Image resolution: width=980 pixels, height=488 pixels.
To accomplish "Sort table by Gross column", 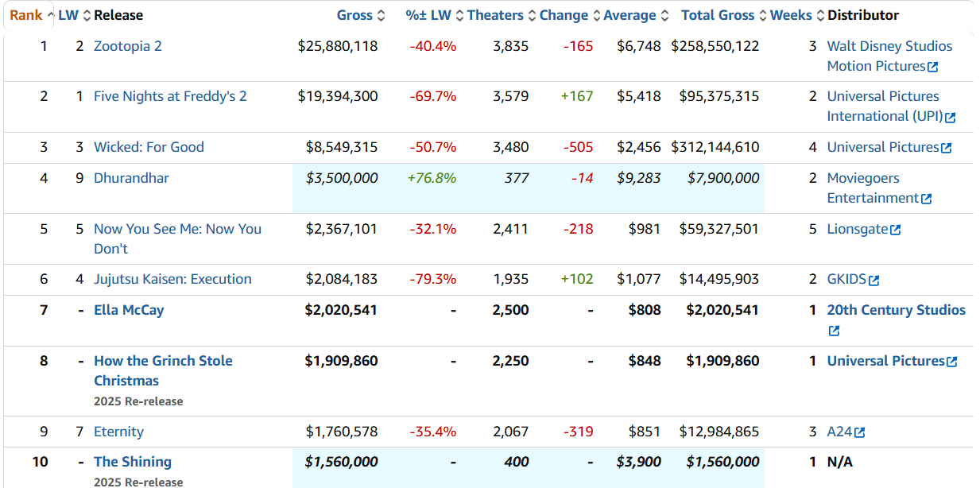I will click(x=354, y=15).
